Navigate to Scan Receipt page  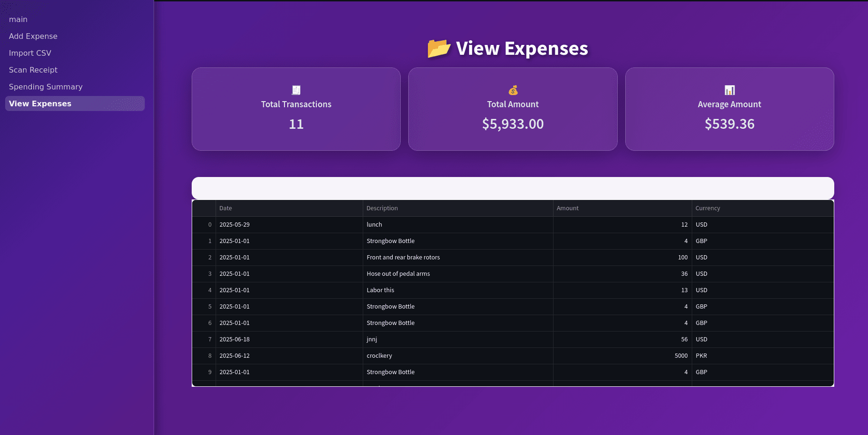[x=33, y=70]
